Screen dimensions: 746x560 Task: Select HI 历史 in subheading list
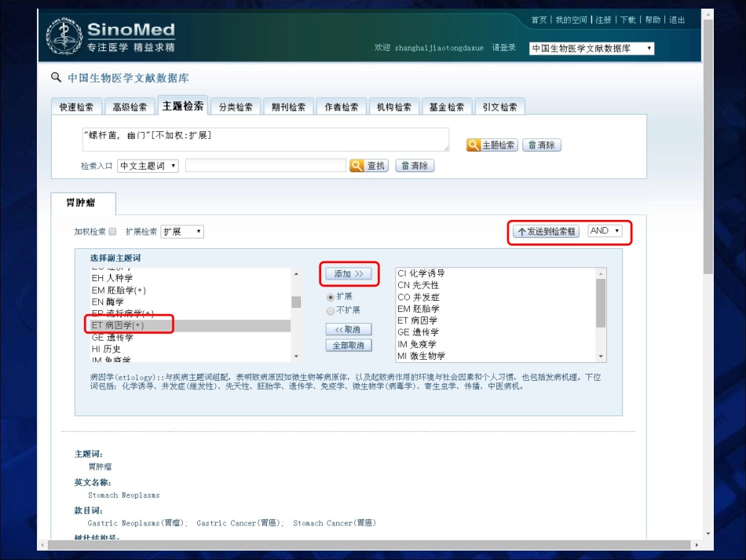coord(190,350)
